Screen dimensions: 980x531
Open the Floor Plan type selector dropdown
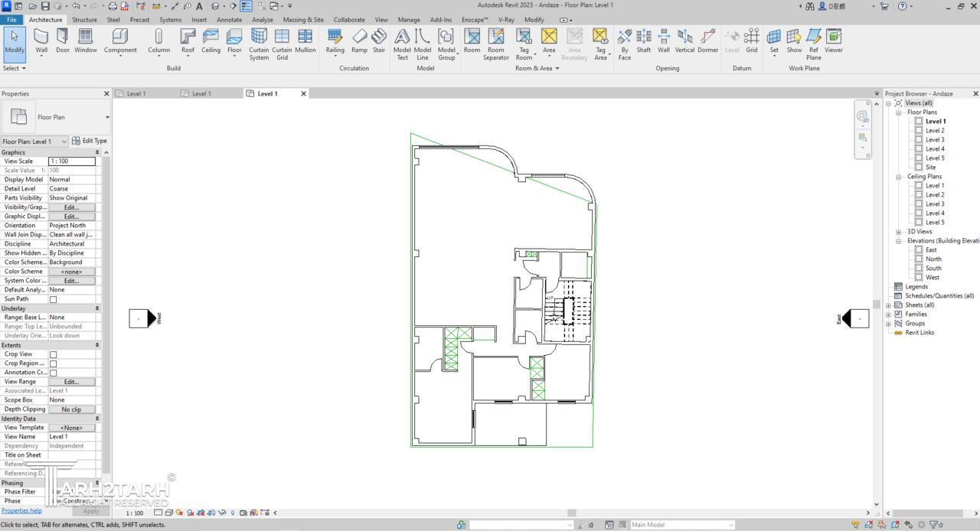click(107, 117)
